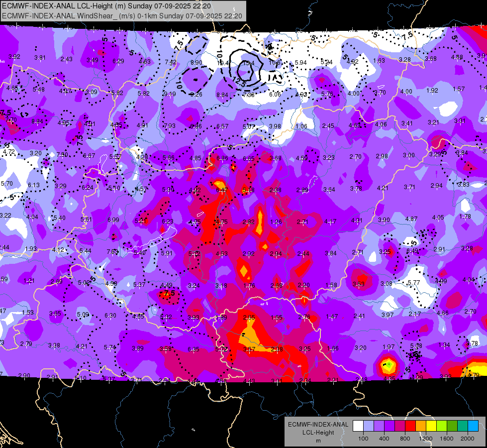The height and width of the screenshot is (448, 487).
Task: Click the 12.5 contour label
Action: pos(239,82)
